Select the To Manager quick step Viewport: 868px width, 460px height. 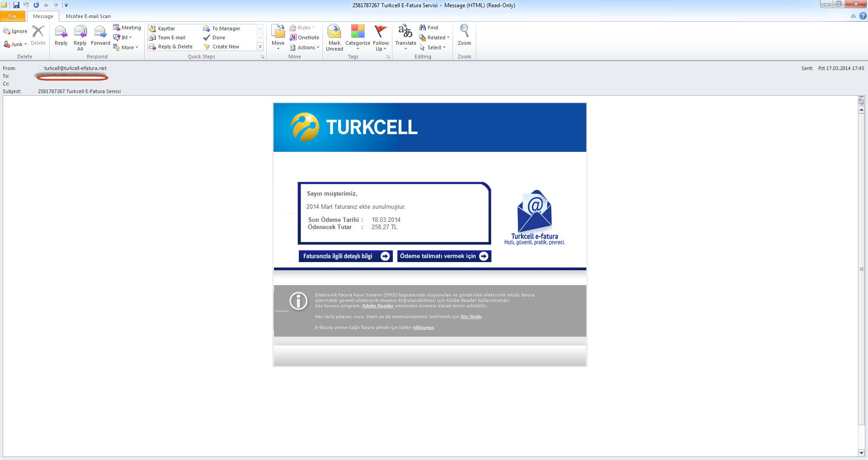point(222,28)
